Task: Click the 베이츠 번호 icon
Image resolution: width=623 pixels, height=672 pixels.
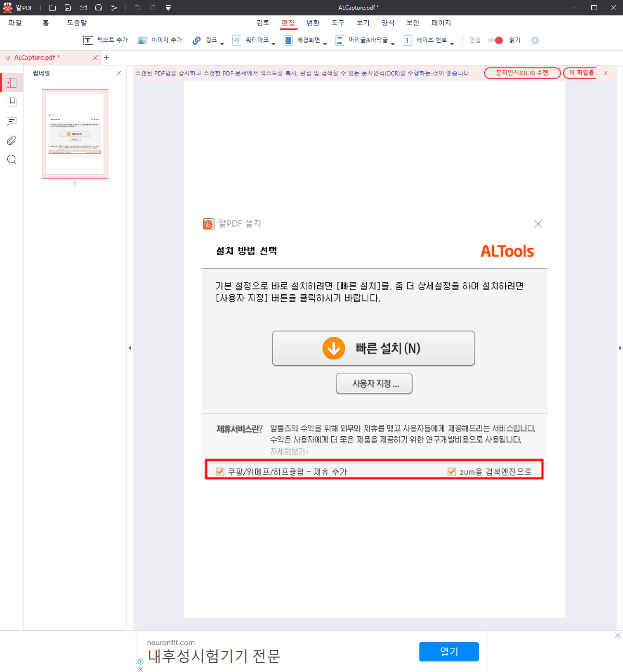Action: pyautogui.click(x=407, y=40)
